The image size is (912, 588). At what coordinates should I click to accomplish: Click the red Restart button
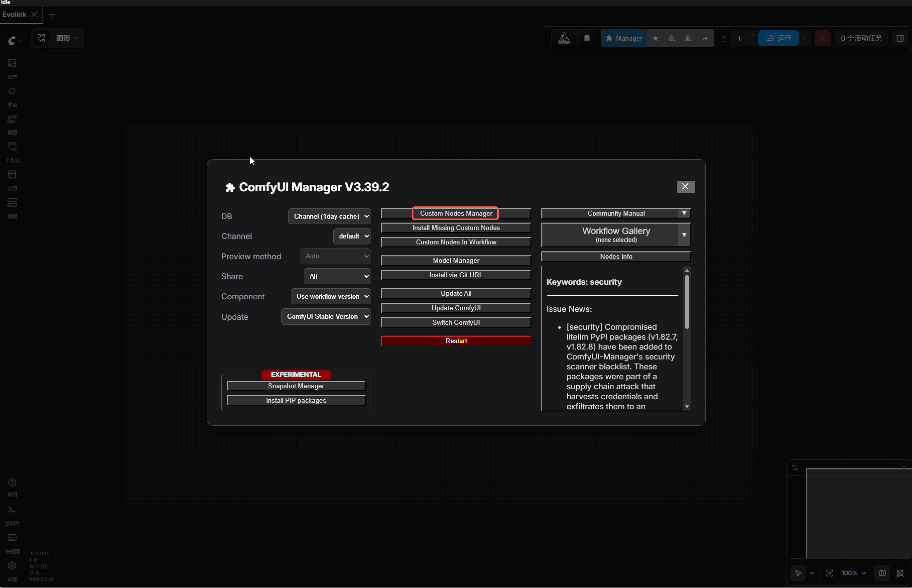(456, 341)
